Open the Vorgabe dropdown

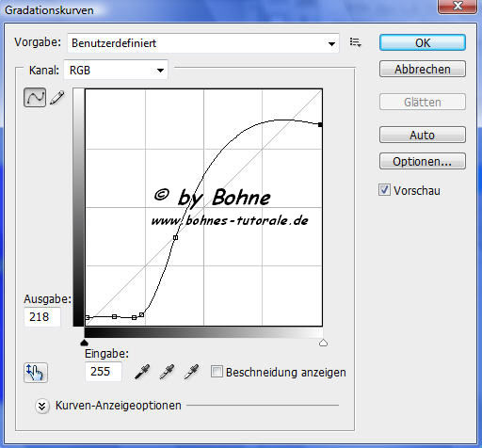[203, 43]
